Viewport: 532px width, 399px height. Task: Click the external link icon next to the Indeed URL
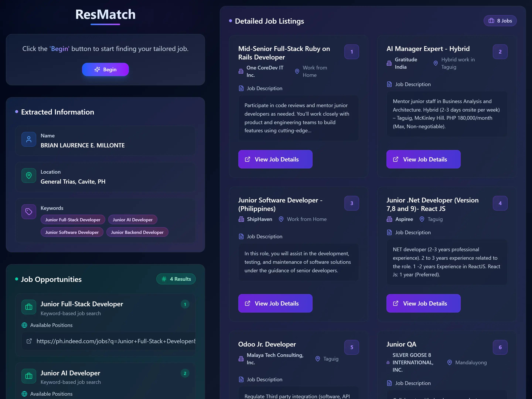pyautogui.click(x=29, y=341)
